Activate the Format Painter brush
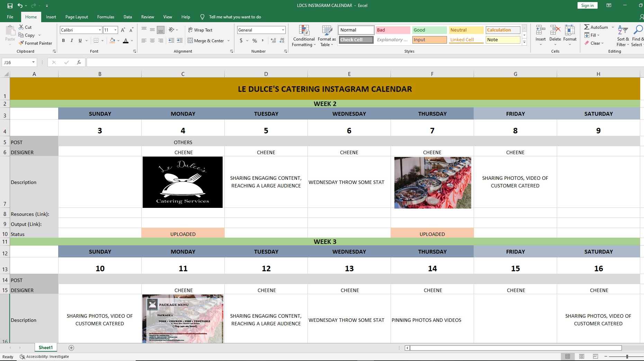The height and width of the screenshot is (361, 644). point(35,43)
